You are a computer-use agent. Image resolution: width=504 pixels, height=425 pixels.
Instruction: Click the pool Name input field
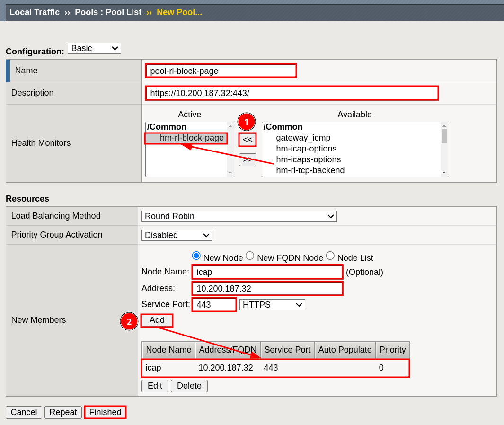221,71
